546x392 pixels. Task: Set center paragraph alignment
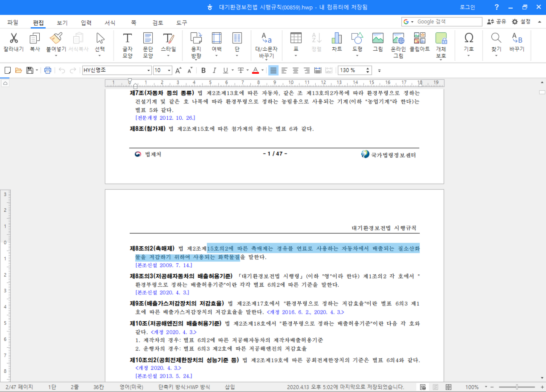coord(296,70)
